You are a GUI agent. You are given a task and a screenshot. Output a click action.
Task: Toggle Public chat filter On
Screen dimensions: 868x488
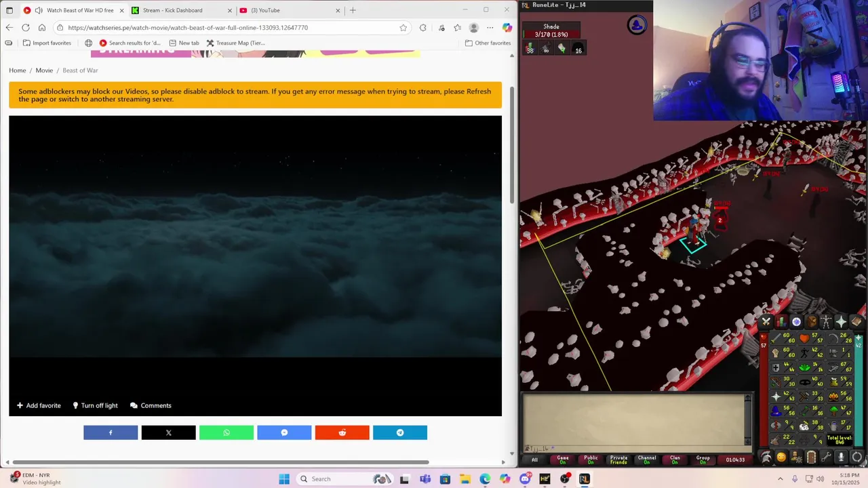pos(591,460)
